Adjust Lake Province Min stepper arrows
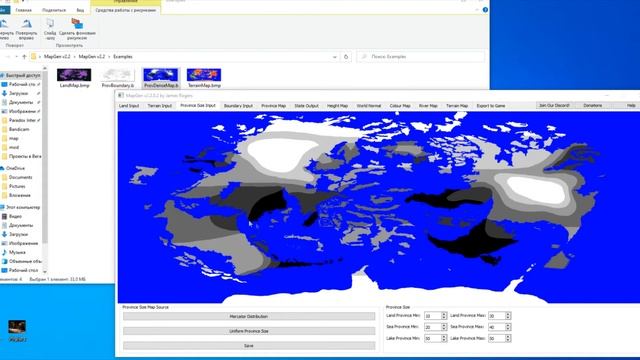Viewport: 640px width, 360px height. click(444, 338)
